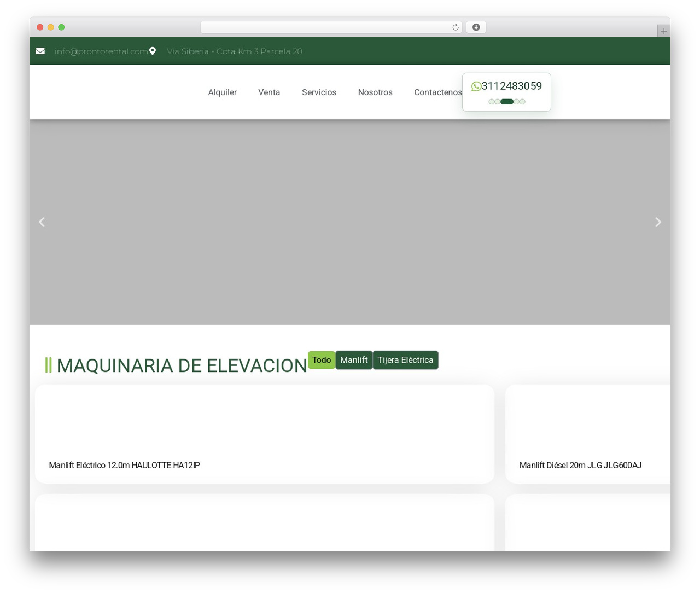This screenshot has height=593, width=700.
Task: Open Manlift Eléctrico 12.0m HAULOTTE HA12IP card
Action: tap(265, 434)
